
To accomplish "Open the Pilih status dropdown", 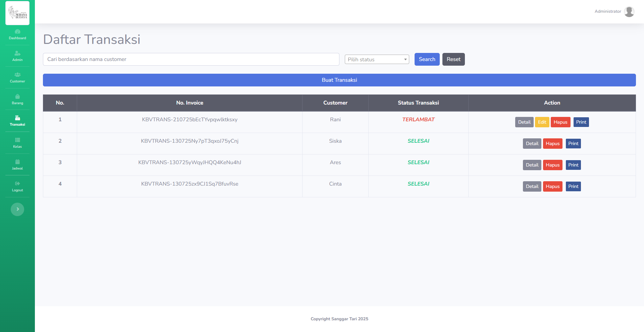I will [x=377, y=59].
